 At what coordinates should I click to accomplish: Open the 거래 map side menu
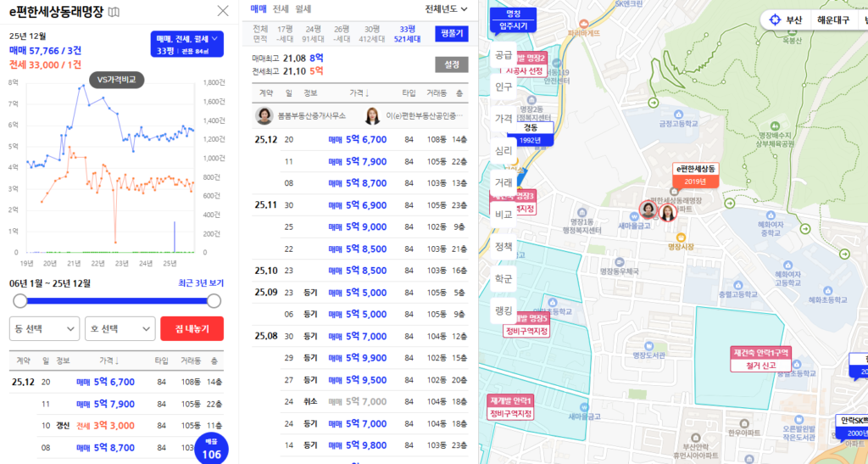click(x=504, y=182)
